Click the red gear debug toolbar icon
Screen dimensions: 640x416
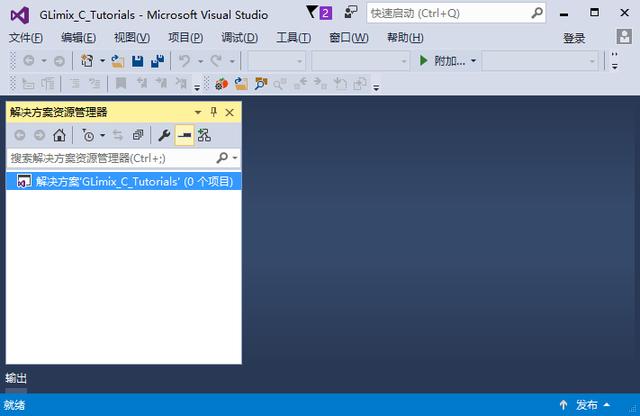(221, 84)
